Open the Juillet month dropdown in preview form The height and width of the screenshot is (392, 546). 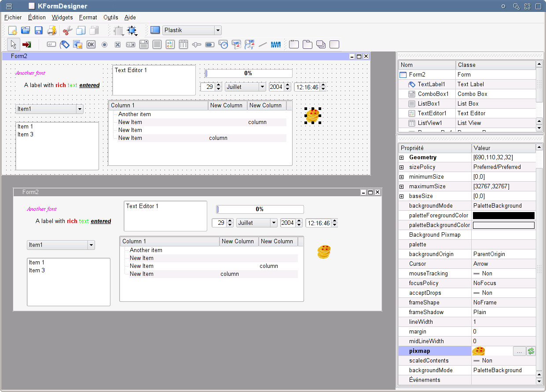point(257,223)
